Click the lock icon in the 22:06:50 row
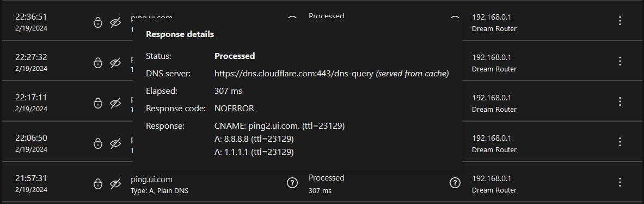 coord(97,143)
